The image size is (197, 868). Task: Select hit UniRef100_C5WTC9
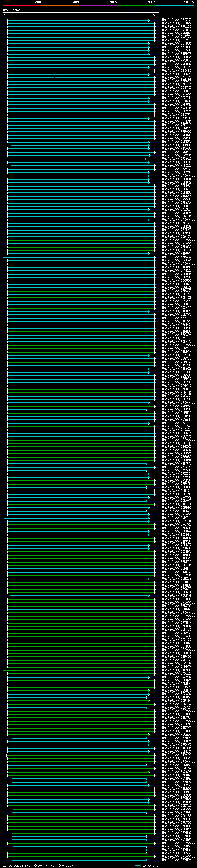click(x=177, y=67)
